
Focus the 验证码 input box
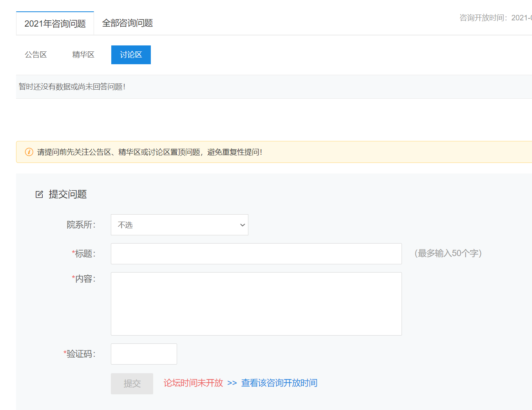click(x=144, y=354)
